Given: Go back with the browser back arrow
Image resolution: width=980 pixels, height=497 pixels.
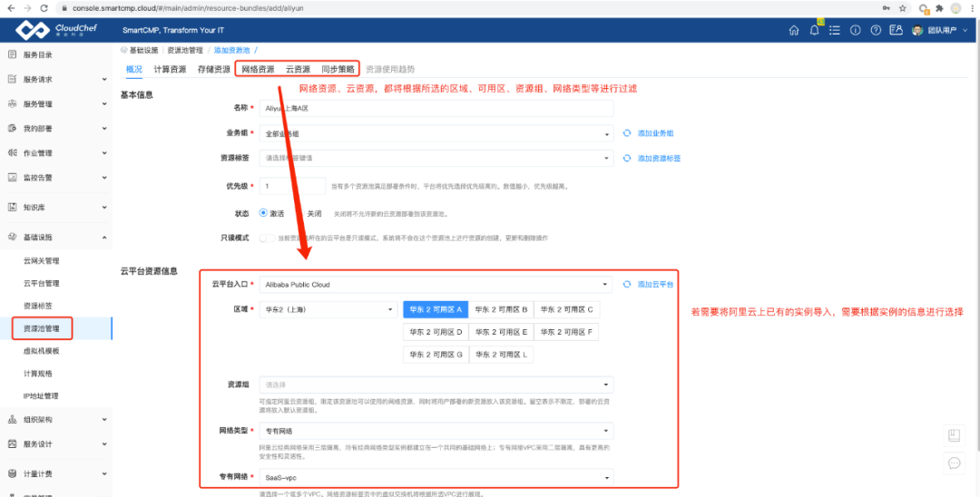Looking at the screenshot, I should coord(11,8).
